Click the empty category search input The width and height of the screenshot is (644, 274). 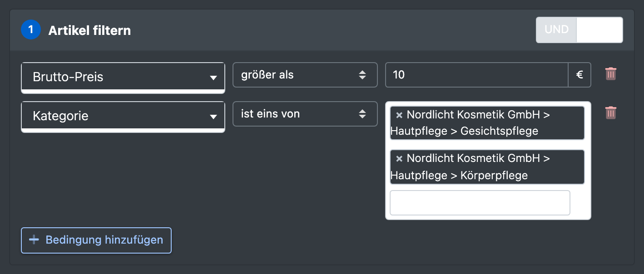pyautogui.click(x=480, y=203)
